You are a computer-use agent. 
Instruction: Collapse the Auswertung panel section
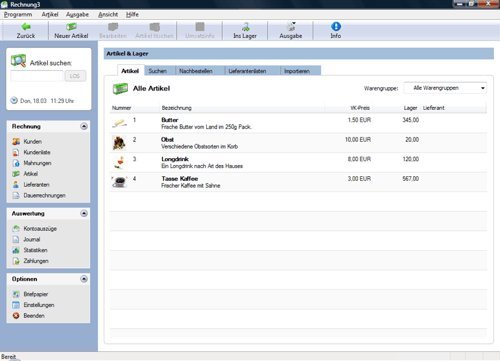[x=84, y=213]
